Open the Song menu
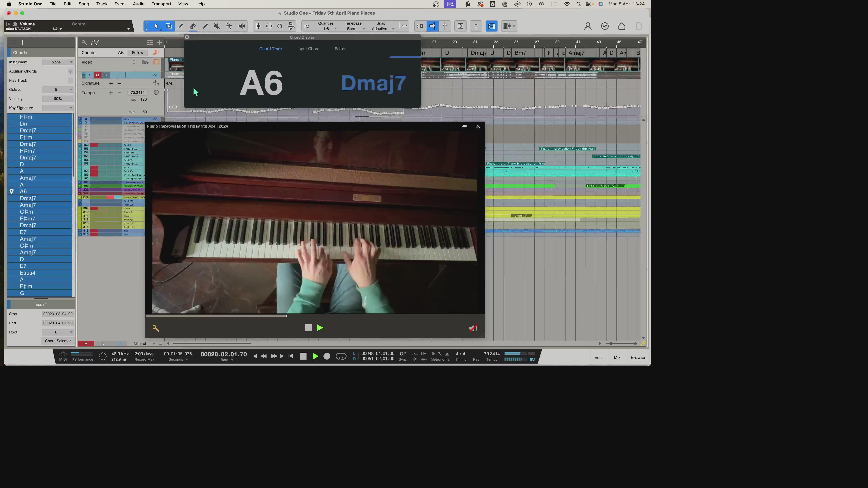868x488 pixels. pyautogui.click(x=84, y=4)
